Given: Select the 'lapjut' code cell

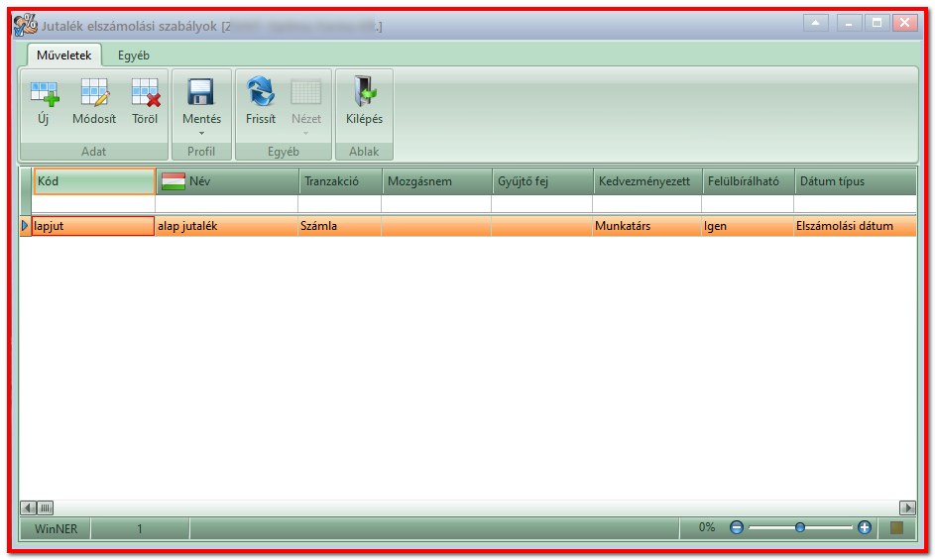Looking at the screenshot, I should [x=93, y=226].
